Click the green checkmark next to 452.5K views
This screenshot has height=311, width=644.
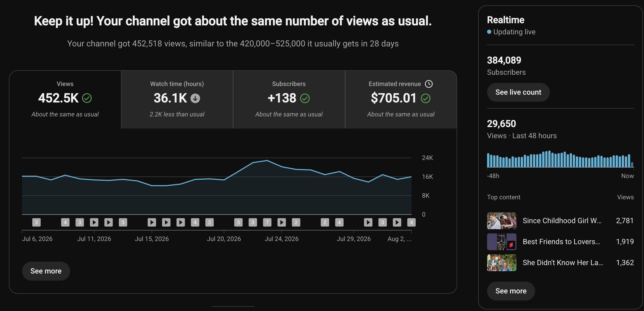[87, 98]
